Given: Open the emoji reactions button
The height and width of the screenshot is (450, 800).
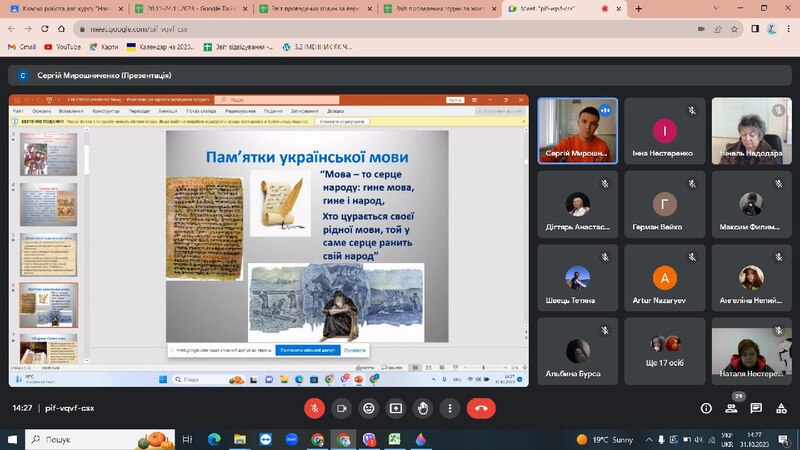Looking at the screenshot, I should (x=368, y=408).
